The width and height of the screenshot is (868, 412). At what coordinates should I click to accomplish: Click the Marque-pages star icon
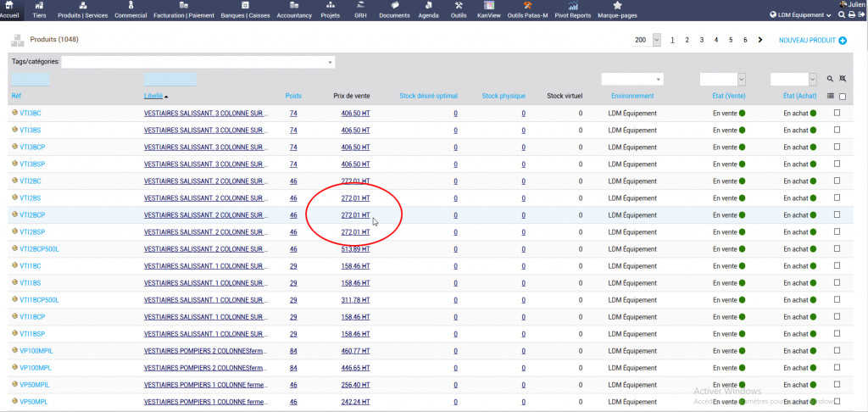pos(617,6)
